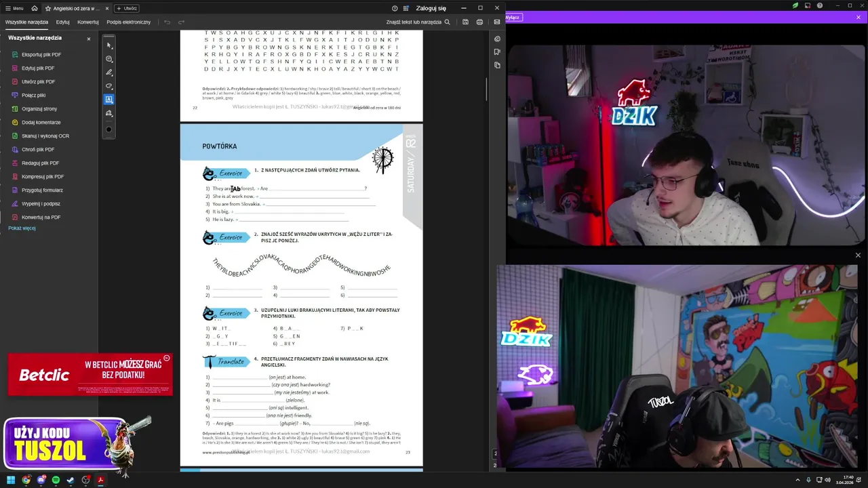868x488 pixels.
Task: Close the purple banner in right window
Action: 859,17
